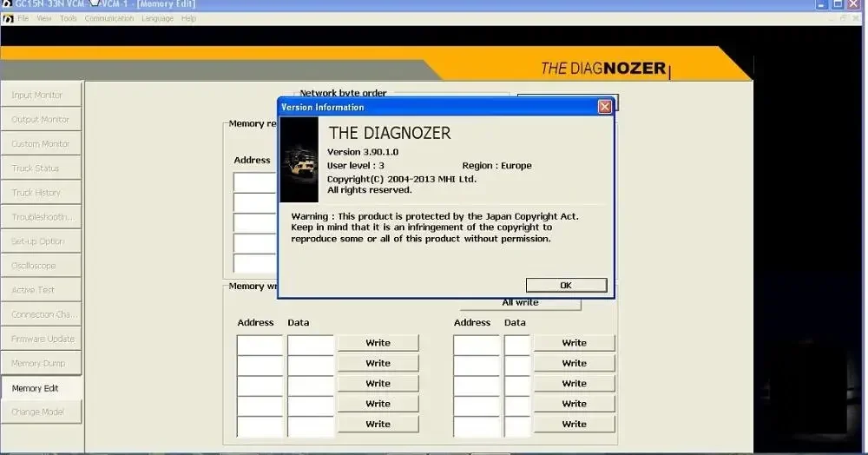Screen dimensions: 868x455
Task: Open Oscilloscope page
Action: click(42, 265)
